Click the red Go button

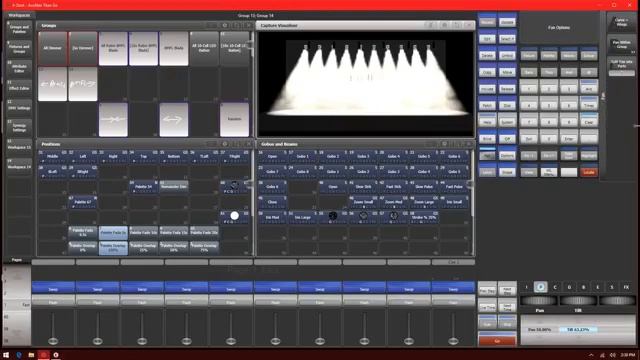pos(497,340)
